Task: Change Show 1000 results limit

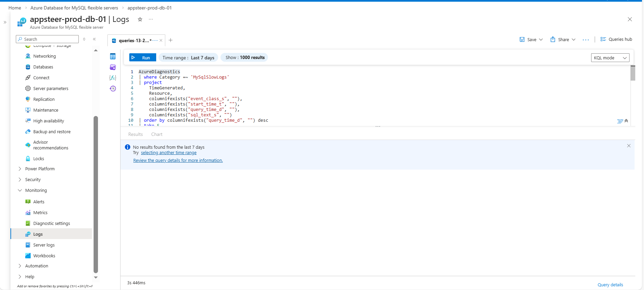Action: tap(245, 58)
